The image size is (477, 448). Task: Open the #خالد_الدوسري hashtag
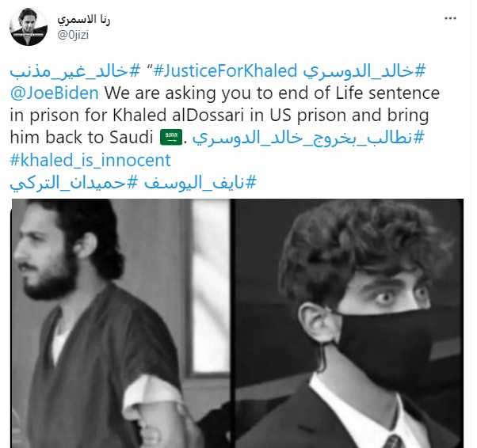coord(364,70)
